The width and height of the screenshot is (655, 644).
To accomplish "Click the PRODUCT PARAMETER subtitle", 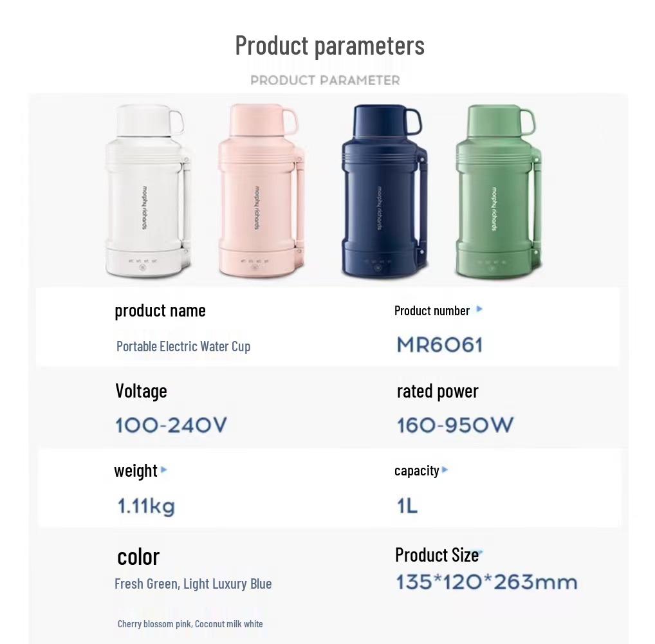I will [325, 80].
